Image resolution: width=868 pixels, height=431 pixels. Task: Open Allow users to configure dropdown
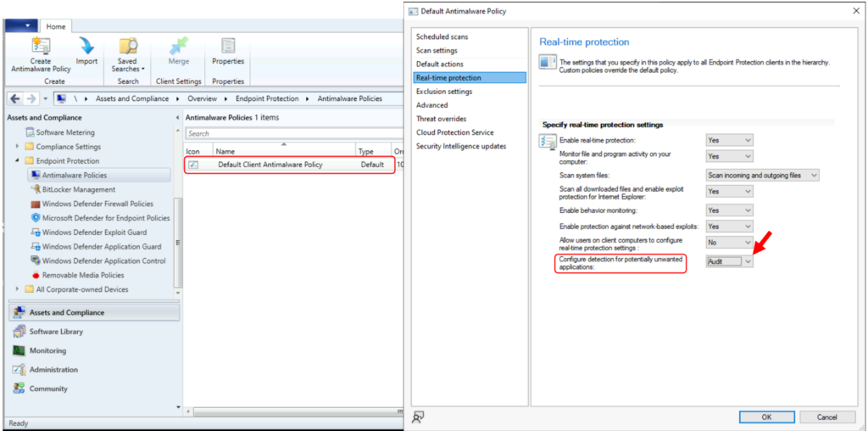pos(730,243)
